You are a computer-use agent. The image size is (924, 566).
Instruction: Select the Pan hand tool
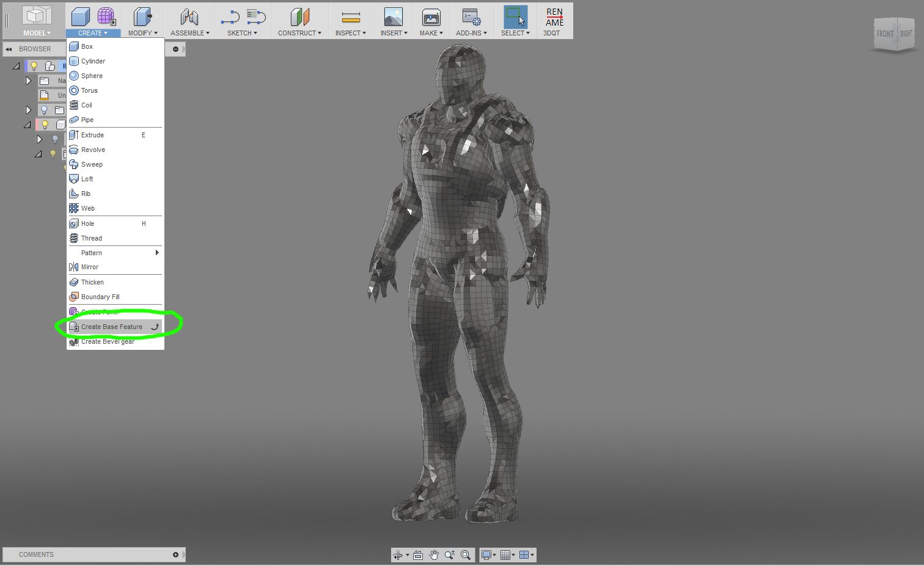434,555
